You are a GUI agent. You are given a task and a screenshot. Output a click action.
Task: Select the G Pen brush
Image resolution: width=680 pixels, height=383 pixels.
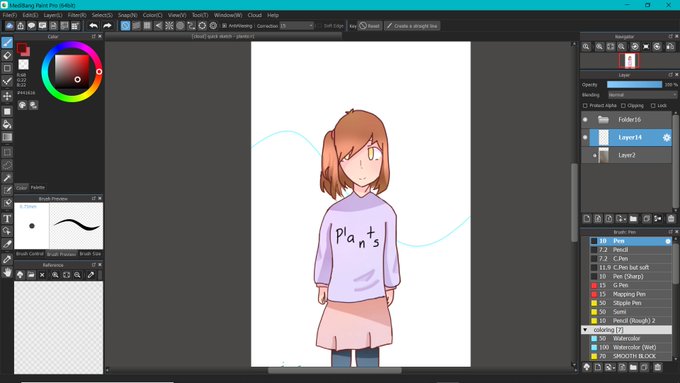tap(631, 285)
